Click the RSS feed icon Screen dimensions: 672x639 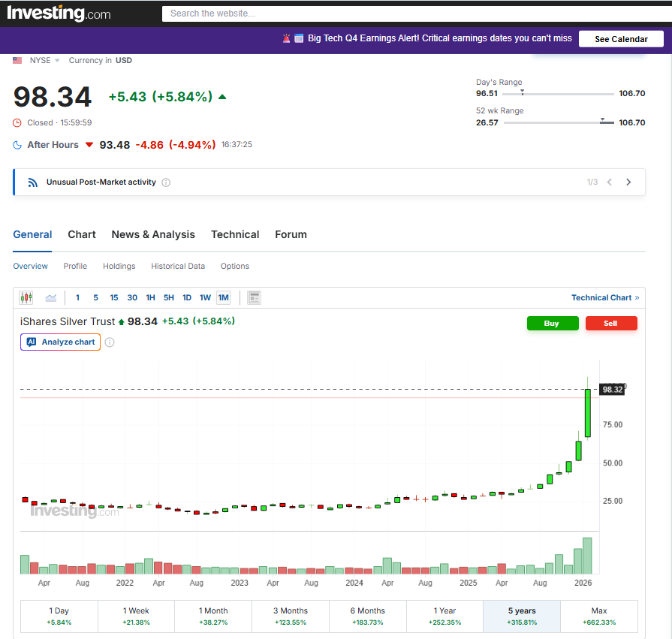point(32,182)
